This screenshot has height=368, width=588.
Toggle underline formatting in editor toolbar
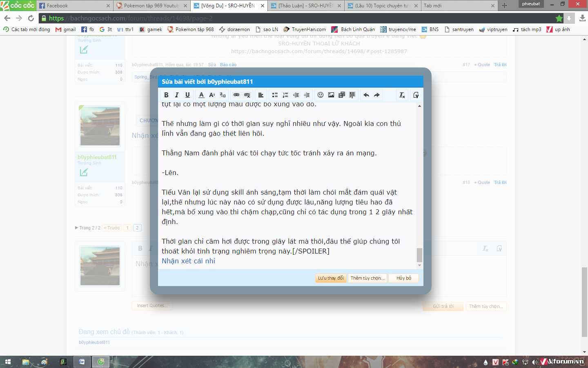coord(187,95)
